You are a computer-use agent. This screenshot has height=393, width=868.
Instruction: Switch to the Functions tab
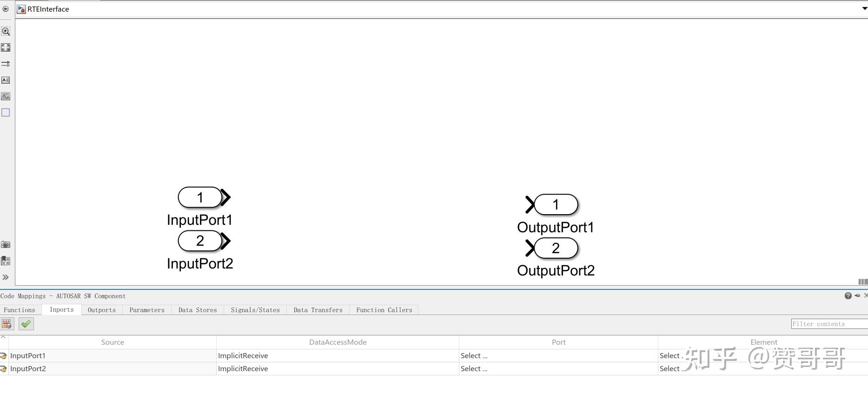pyautogui.click(x=20, y=310)
